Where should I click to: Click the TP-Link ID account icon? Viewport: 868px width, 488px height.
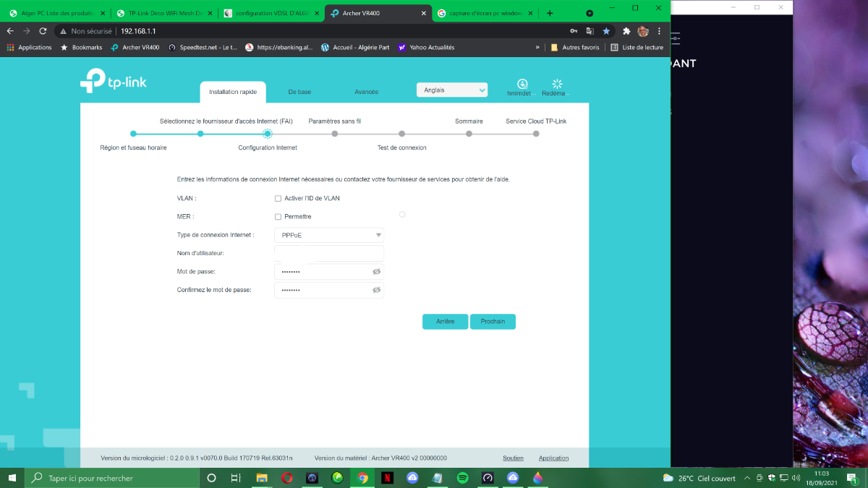point(522,84)
